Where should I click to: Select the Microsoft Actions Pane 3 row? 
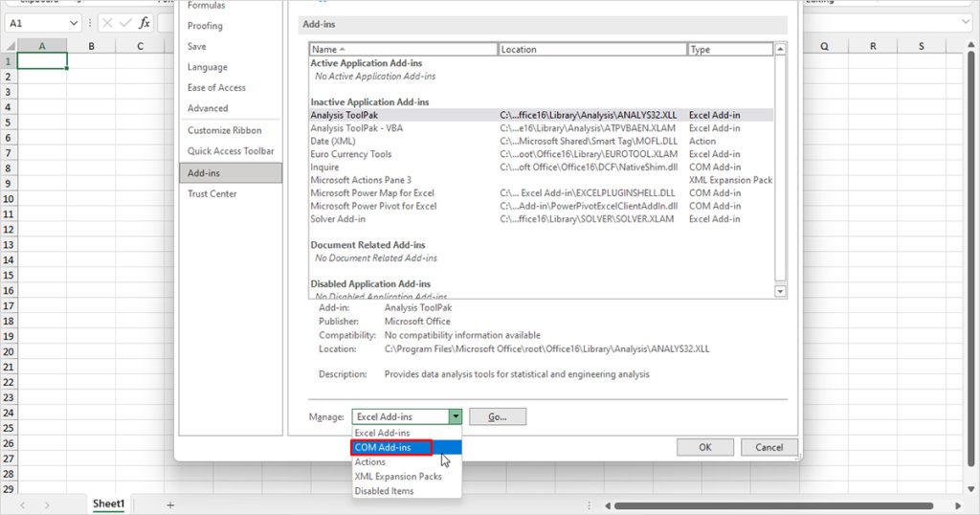[x=542, y=180]
